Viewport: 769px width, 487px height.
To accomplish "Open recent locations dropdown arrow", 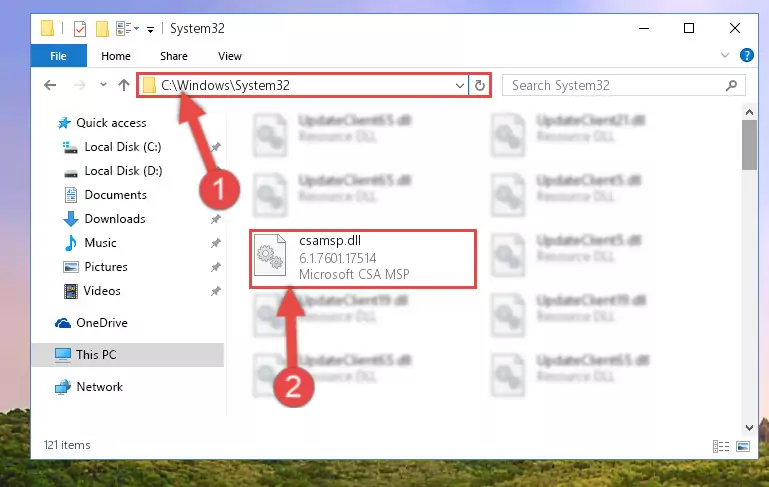I will pos(103,85).
